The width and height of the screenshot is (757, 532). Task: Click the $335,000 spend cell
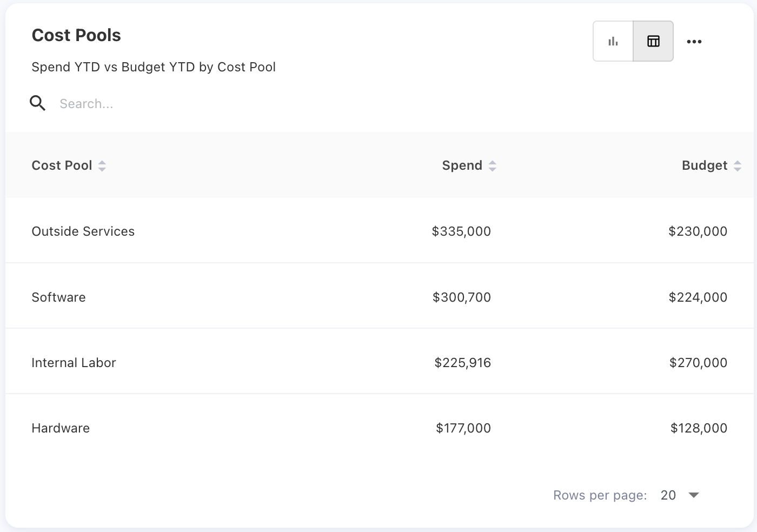click(461, 231)
